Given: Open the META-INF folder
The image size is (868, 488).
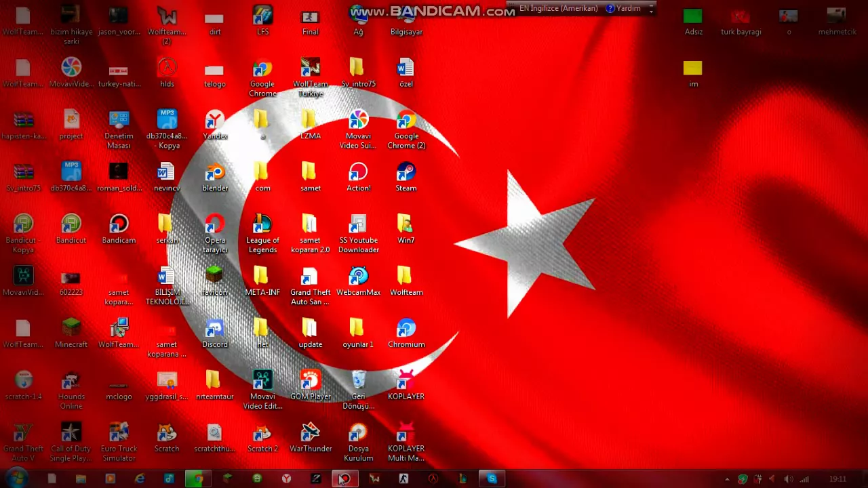Looking at the screenshot, I should click(x=262, y=281).
